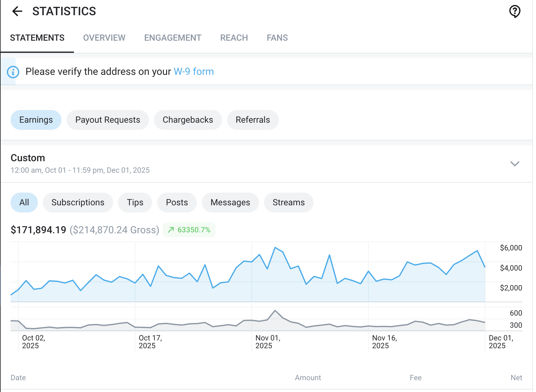
Task: Click the earnings chart peak near Nov 01
Action: click(276, 248)
